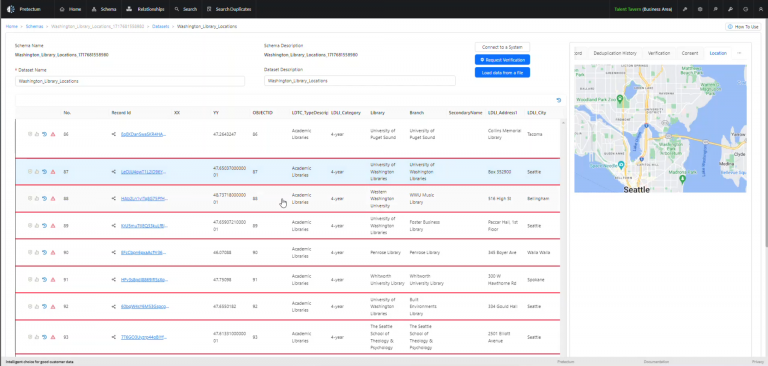This screenshot has width=768, height=366.
Task: Click the document icon on row 90
Action: 30,252
